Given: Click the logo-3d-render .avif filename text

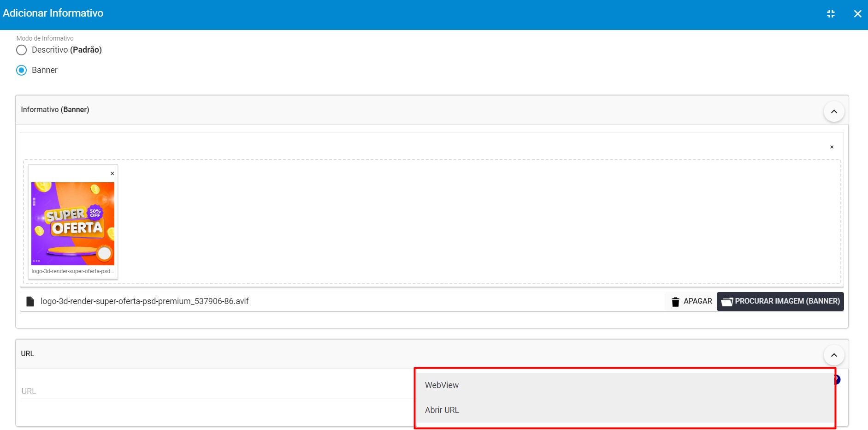Looking at the screenshot, I should 144,301.
